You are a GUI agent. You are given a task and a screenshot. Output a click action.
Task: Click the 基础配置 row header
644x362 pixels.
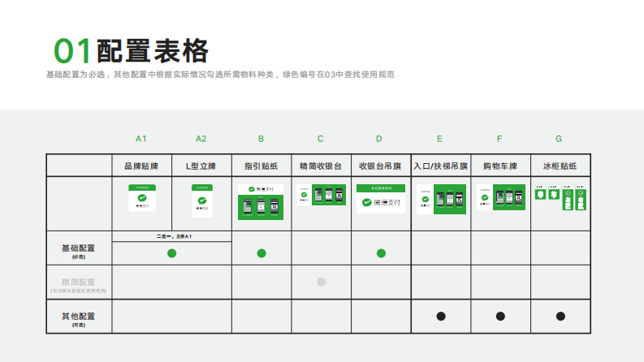pyautogui.click(x=79, y=250)
